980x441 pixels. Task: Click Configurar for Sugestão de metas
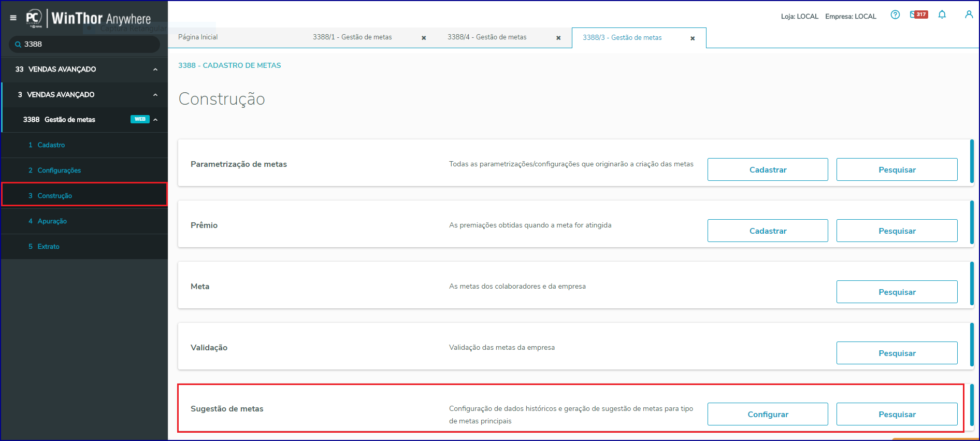(x=768, y=414)
